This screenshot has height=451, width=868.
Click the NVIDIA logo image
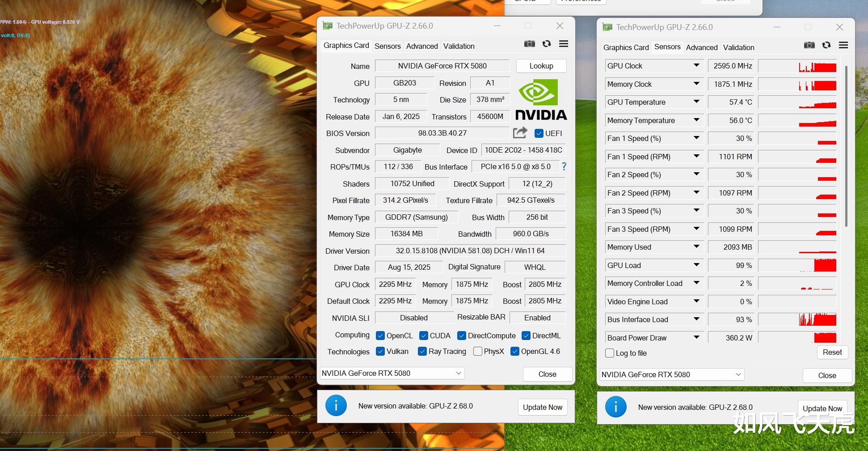[541, 99]
